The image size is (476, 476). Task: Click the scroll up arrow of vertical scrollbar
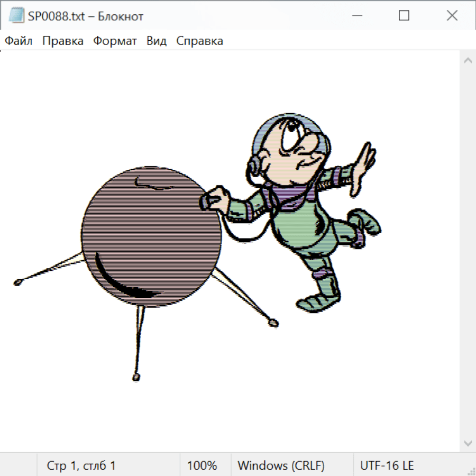pyautogui.click(x=468, y=60)
